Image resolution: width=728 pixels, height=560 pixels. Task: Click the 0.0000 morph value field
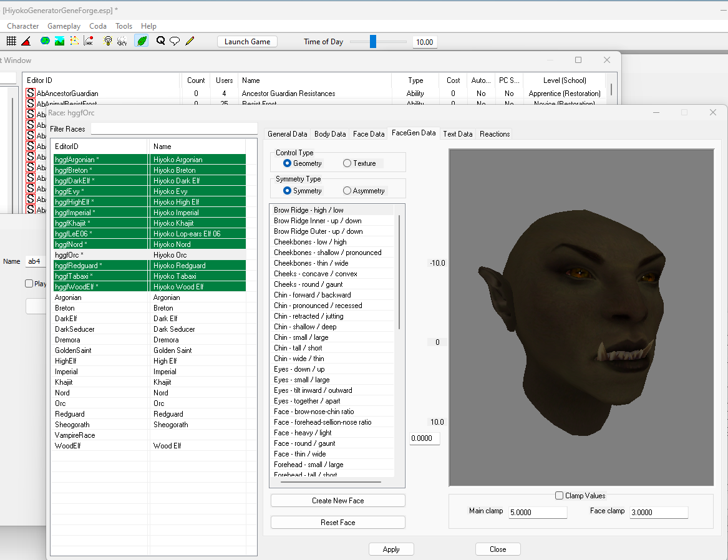(x=424, y=438)
